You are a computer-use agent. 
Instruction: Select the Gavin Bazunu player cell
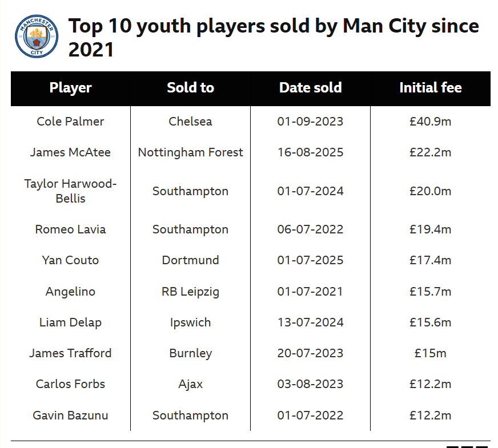tap(70, 415)
